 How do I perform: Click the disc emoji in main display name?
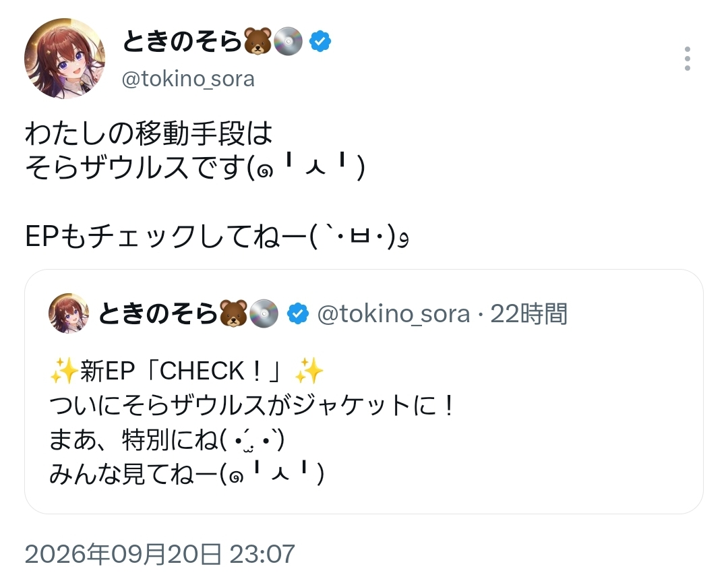coord(288,41)
